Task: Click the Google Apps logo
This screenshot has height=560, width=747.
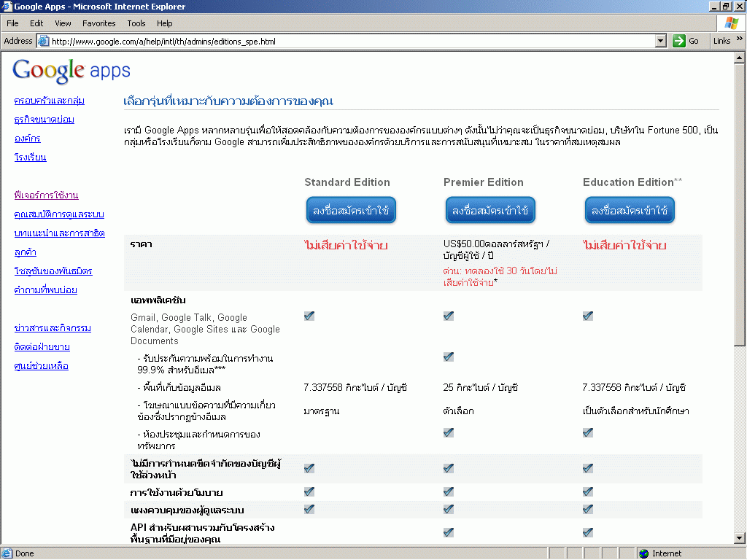Action: tap(71, 71)
